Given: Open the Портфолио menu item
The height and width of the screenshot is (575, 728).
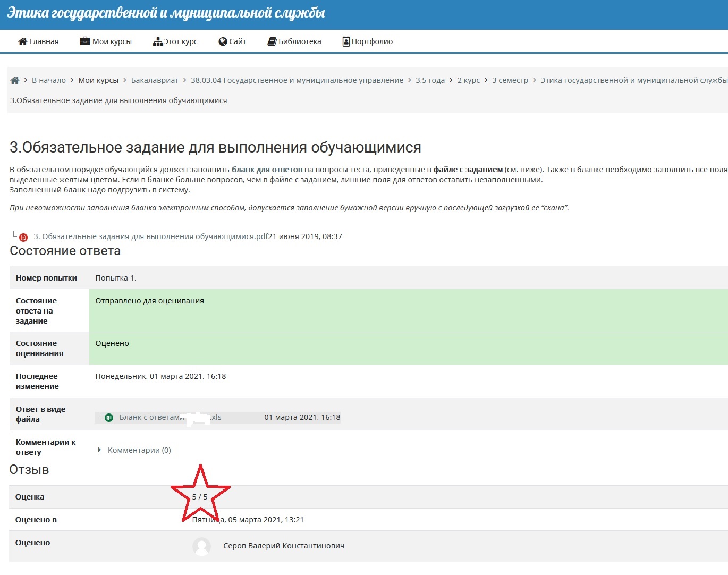Looking at the screenshot, I should point(368,41).
